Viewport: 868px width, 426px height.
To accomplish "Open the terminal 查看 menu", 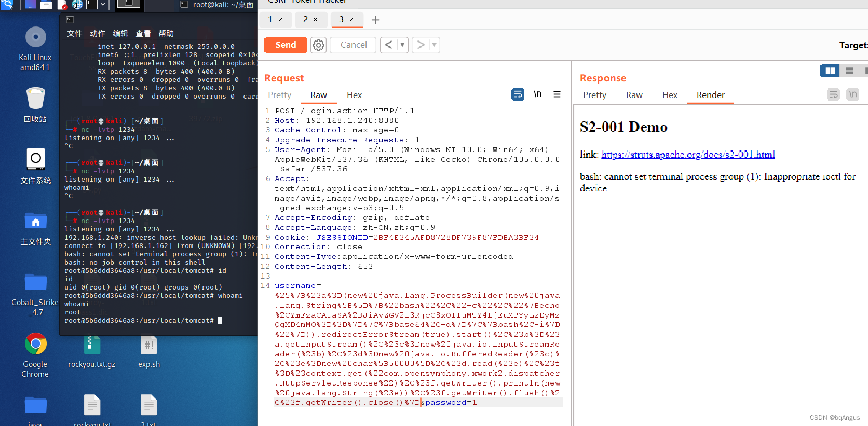I will [x=143, y=34].
